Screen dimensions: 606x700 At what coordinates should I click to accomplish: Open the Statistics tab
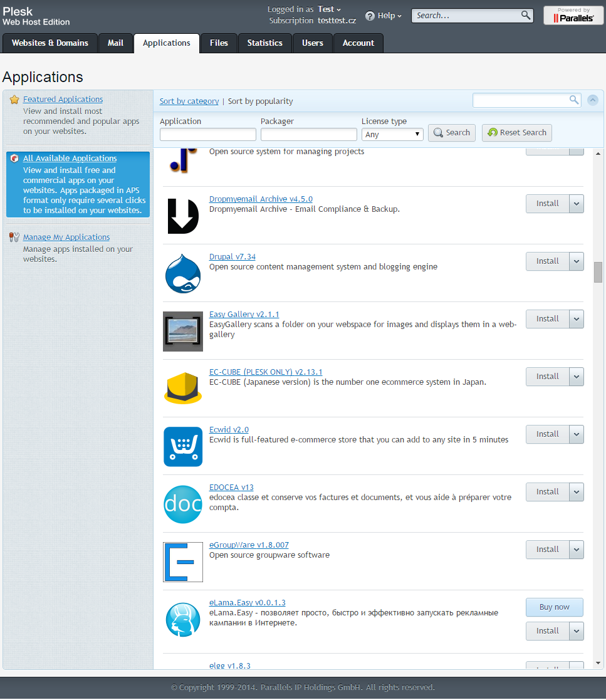tap(264, 43)
